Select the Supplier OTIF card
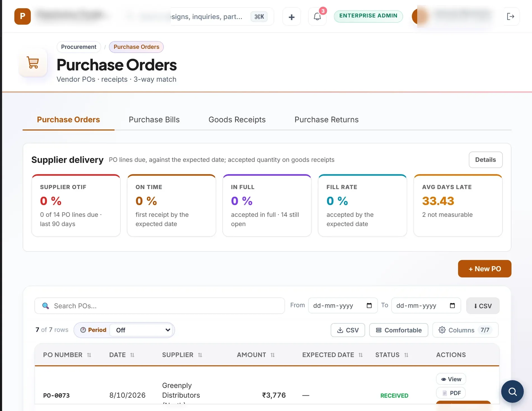This screenshot has height=411, width=532. [x=76, y=206]
